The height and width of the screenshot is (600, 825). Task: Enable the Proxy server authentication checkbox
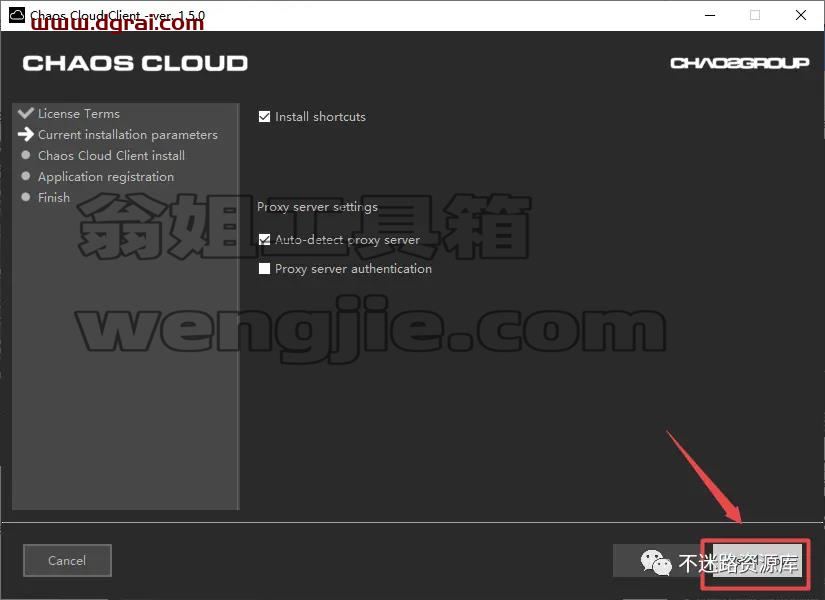pyautogui.click(x=264, y=268)
